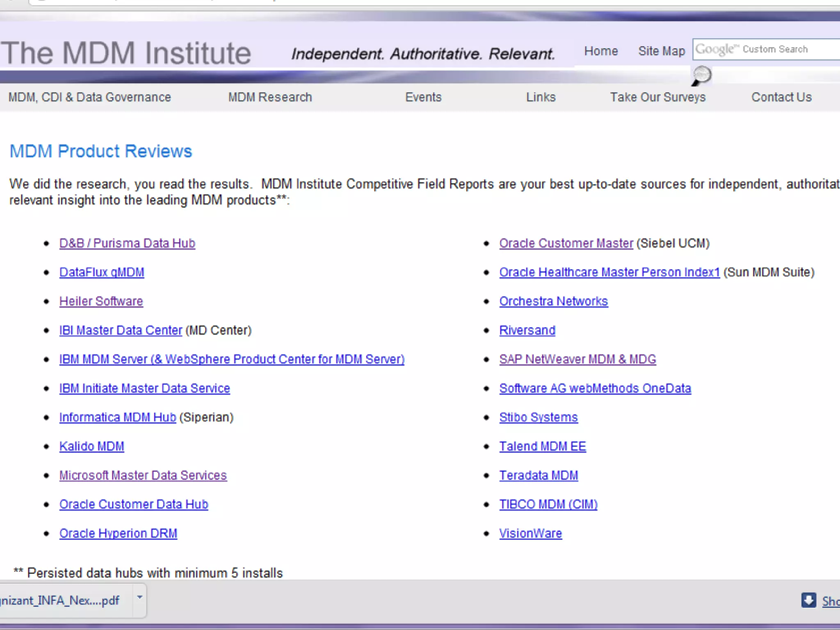Open dropdown arrow beside downloaded pdf file
The width and height of the screenshot is (840, 630).
click(139, 597)
